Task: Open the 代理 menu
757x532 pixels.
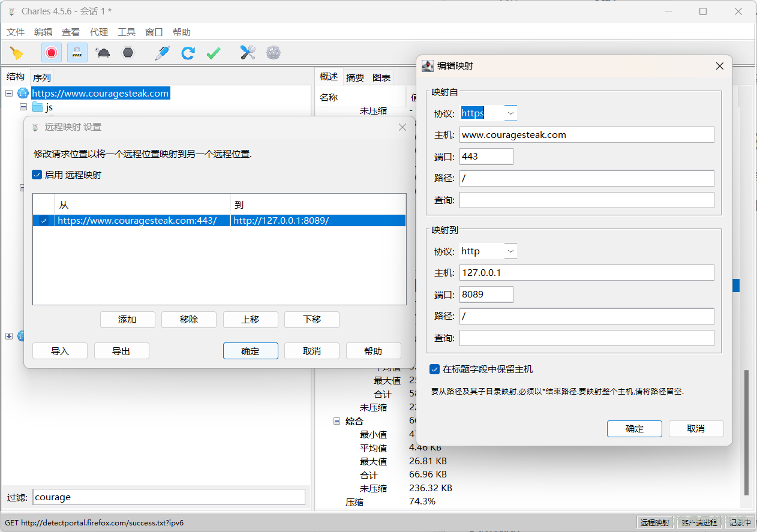Action: click(98, 32)
